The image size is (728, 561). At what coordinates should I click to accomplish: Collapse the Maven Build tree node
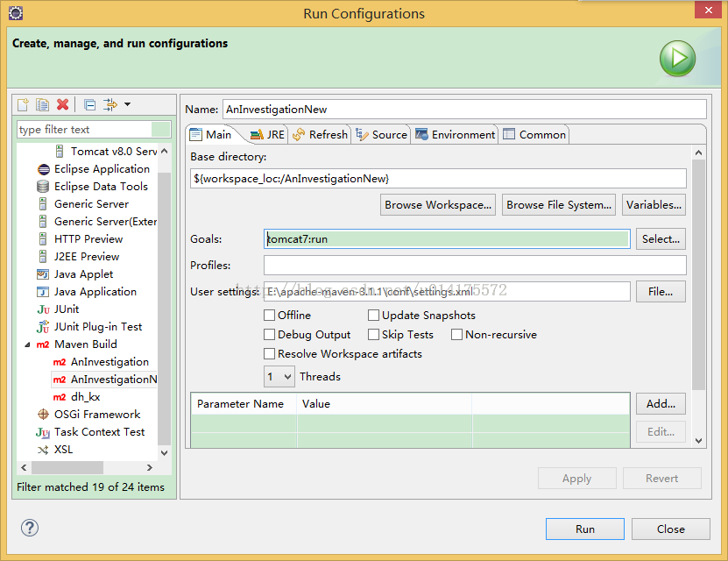tap(27, 344)
